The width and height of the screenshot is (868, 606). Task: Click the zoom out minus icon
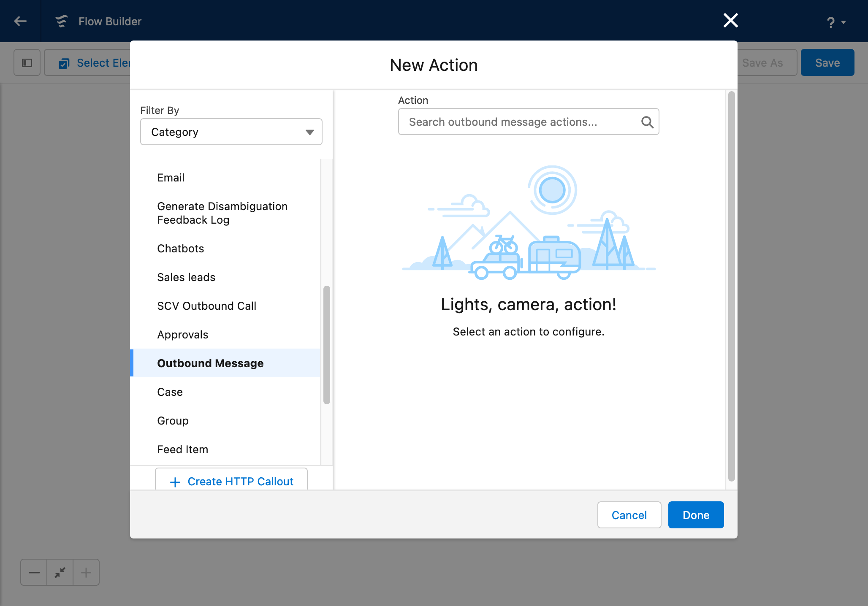(34, 573)
